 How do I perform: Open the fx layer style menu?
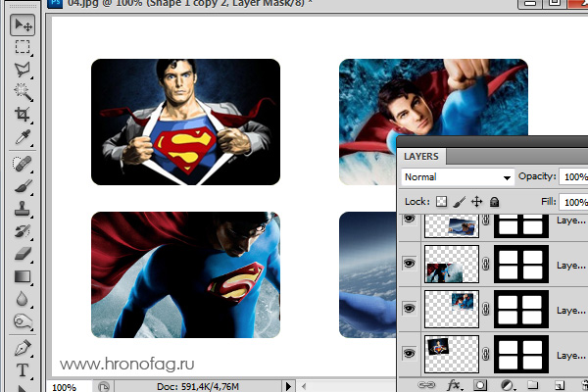pos(454,385)
